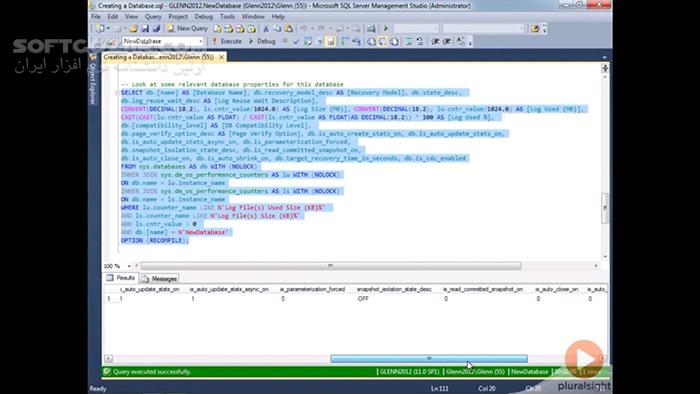
Task: Open Activity Monitor from the toolbar
Action: click(371, 29)
